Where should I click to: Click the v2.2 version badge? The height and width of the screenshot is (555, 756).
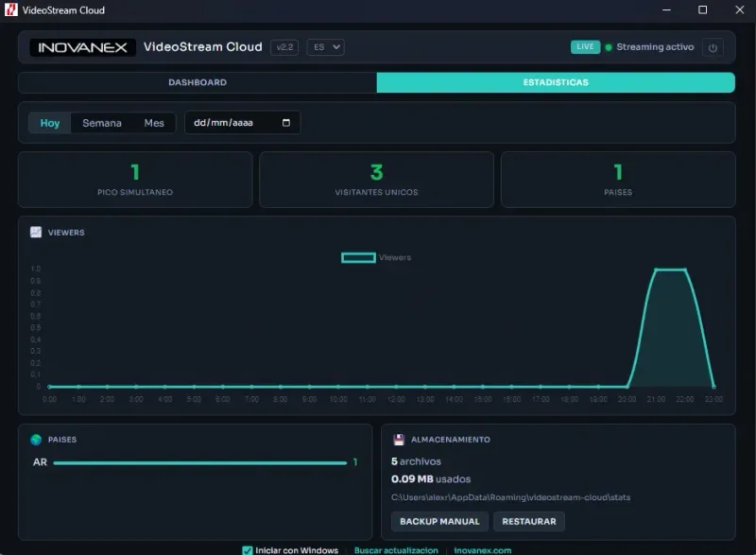point(284,47)
